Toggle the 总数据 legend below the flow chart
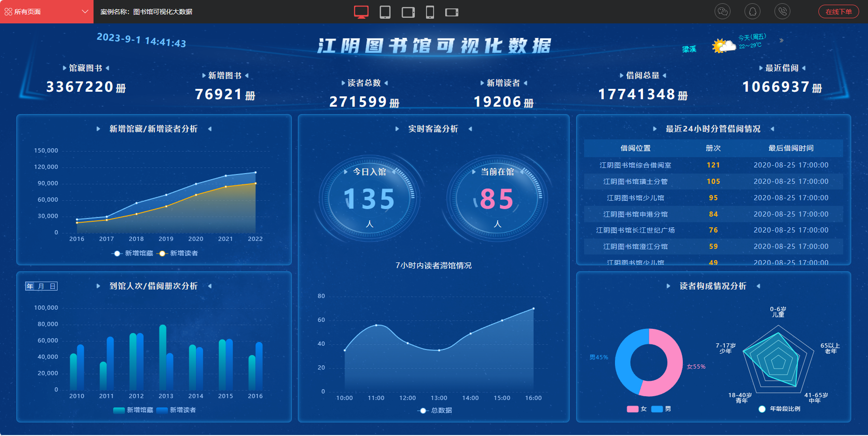Viewport: 868px width, 436px height. click(434, 410)
